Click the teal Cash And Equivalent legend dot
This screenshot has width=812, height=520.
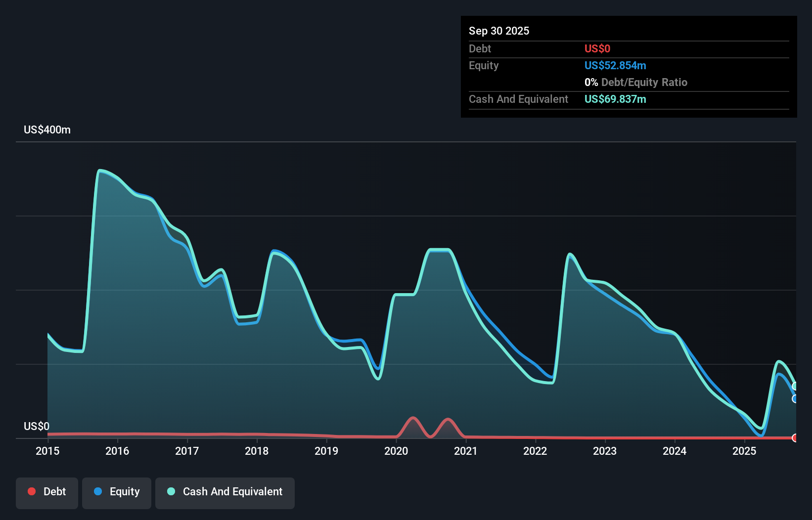click(x=171, y=491)
